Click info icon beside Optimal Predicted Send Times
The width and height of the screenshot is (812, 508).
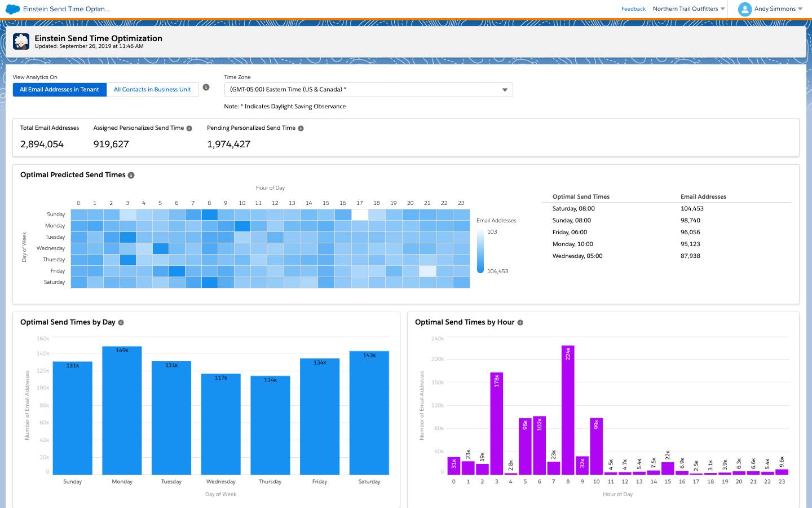point(131,175)
